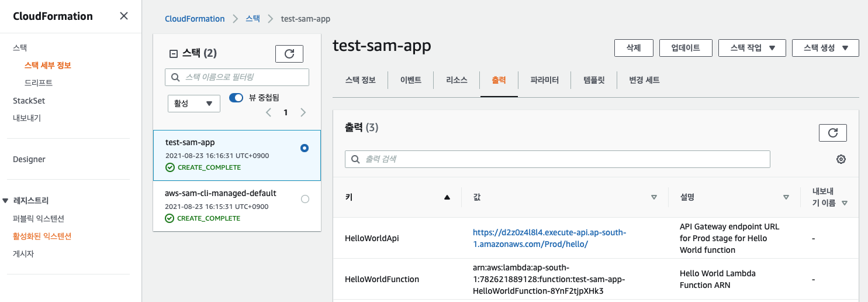
Task: Collapse the 레지스트리 section
Action: point(6,201)
